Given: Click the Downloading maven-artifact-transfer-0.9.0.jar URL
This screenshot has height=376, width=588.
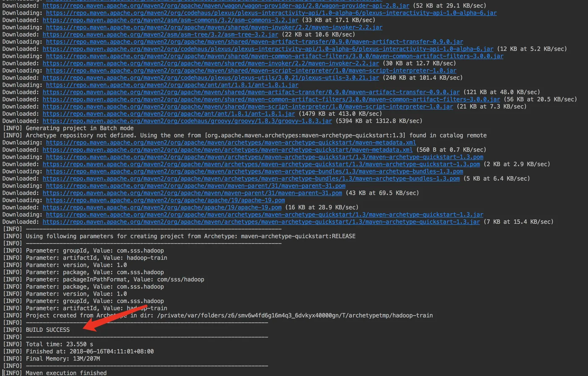Looking at the screenshot, I should click(255, 42).
